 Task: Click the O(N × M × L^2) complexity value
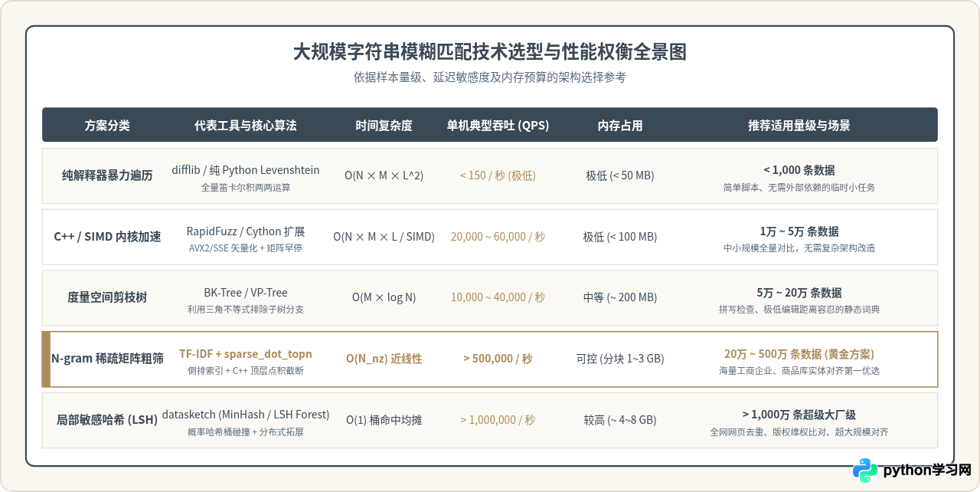[384, 175]
